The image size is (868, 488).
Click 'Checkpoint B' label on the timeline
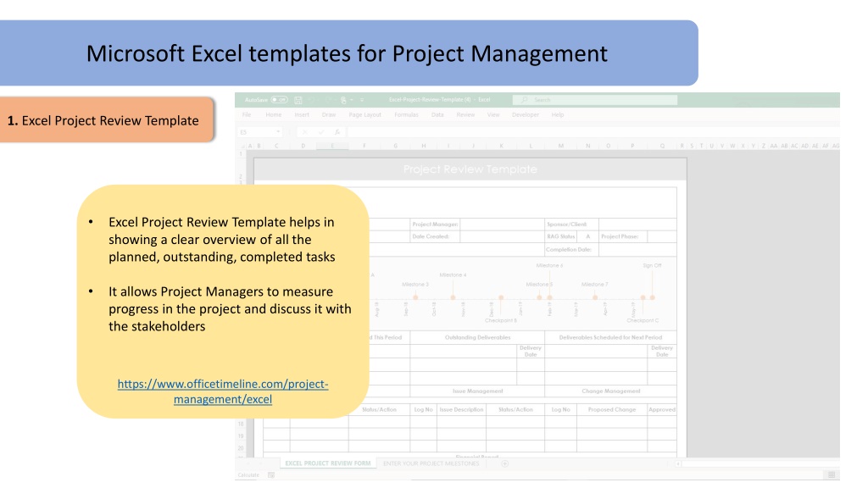click(501, 321)
